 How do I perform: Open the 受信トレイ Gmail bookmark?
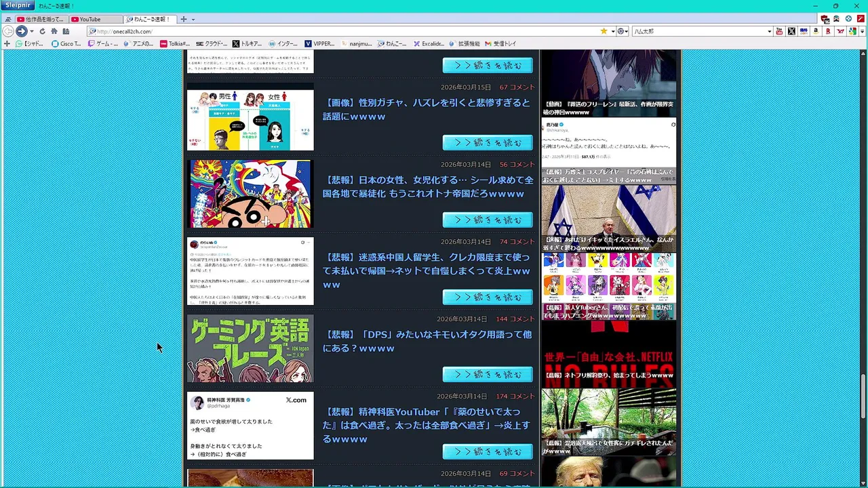pyautogui.click(x=500, y=43)
